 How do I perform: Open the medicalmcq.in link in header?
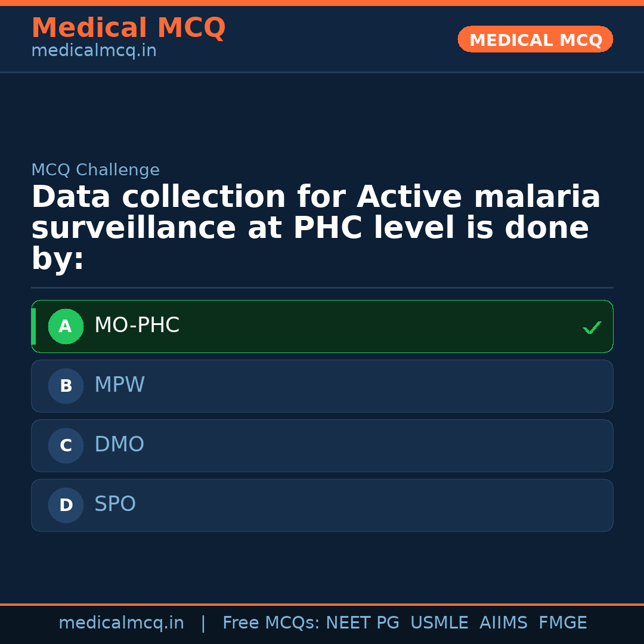94,51
